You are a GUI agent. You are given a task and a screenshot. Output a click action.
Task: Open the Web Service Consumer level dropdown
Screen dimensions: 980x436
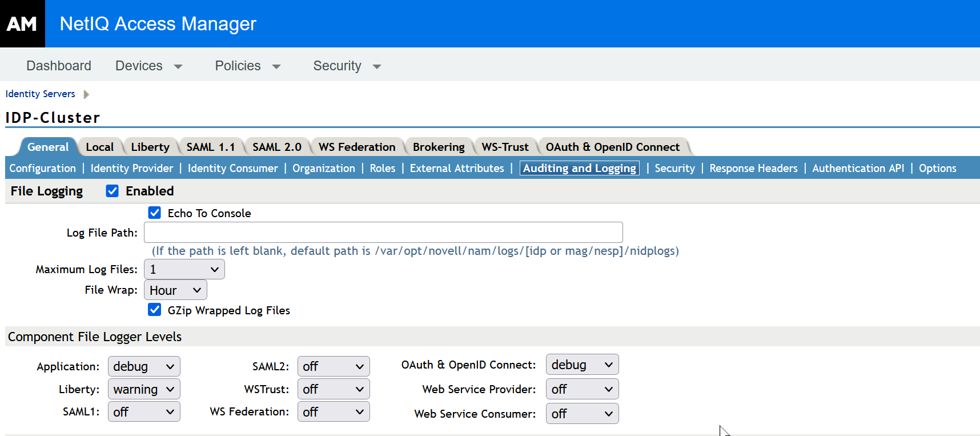pos(582,414)
